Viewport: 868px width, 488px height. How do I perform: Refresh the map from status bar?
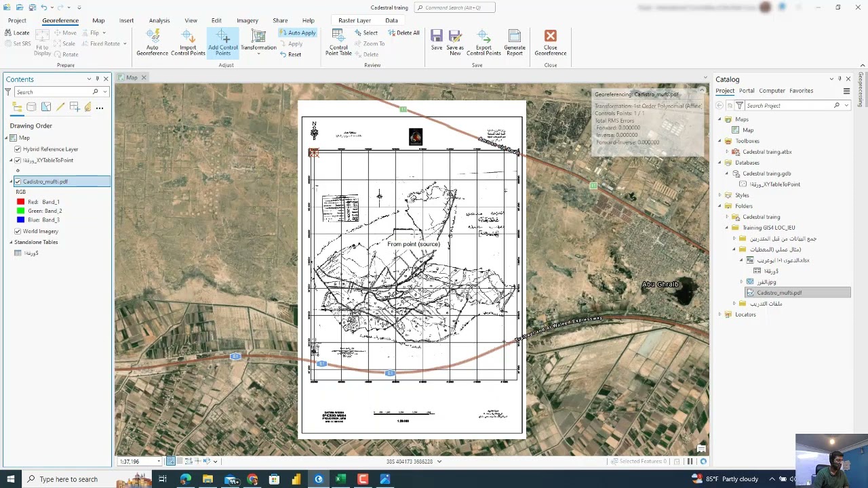(703, 462)
